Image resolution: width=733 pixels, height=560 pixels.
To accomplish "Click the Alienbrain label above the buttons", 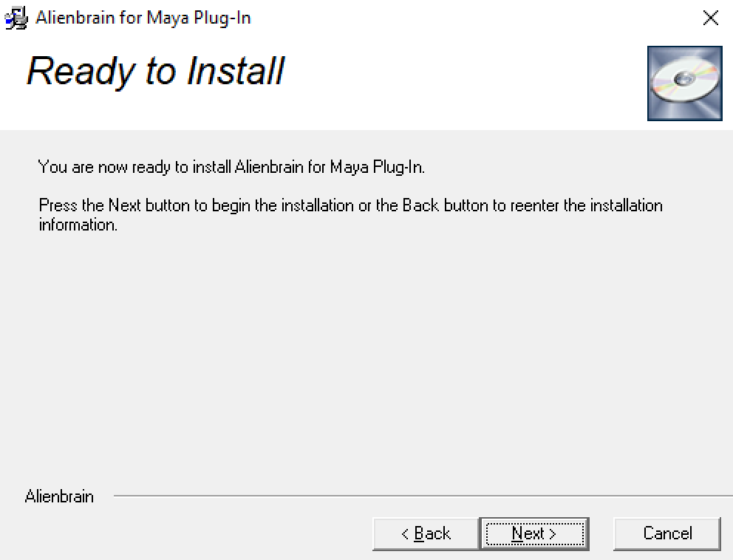I will tap(59, 496).
